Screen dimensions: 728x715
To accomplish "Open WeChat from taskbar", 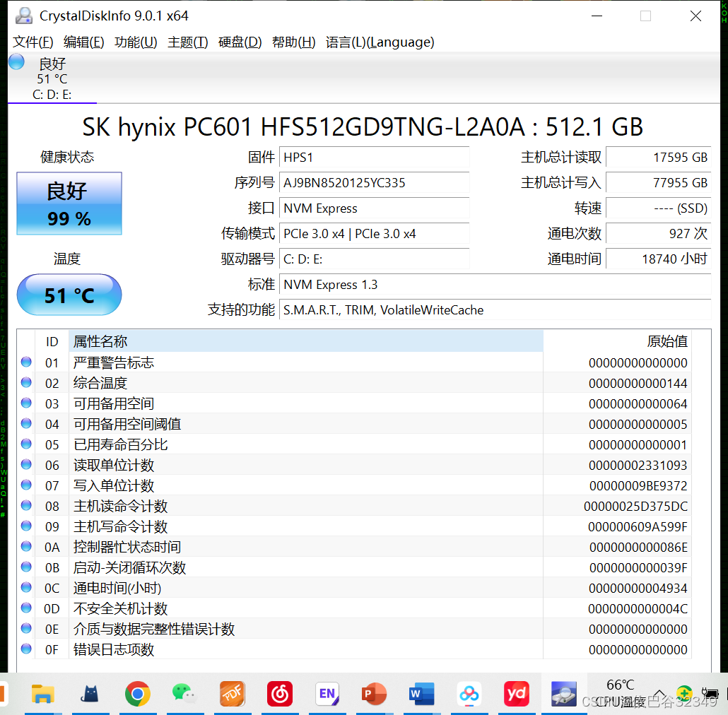I will [x=184, y=694].
